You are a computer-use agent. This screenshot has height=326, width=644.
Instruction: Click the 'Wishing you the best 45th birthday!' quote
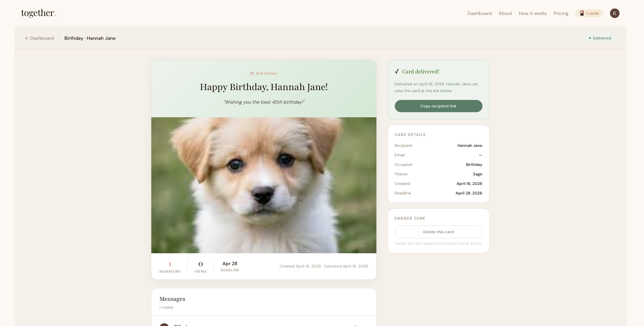pyautogui.click(x=264, y=102)
